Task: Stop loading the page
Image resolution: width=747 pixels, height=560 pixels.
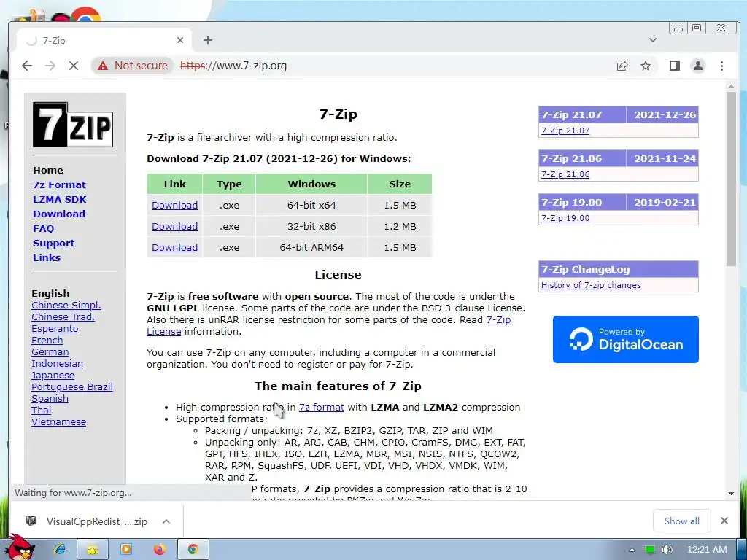Action: 74,66
